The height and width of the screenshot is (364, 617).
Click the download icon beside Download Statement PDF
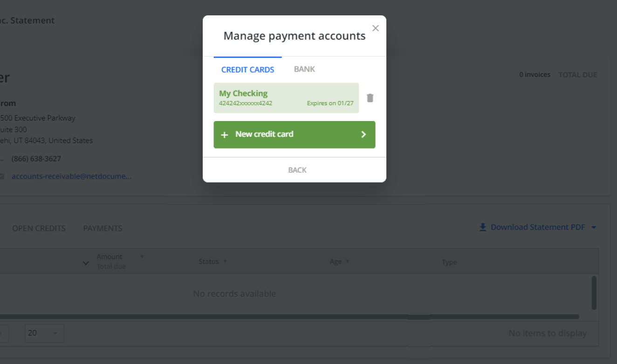pyautogui.click(x=483, y=227)
